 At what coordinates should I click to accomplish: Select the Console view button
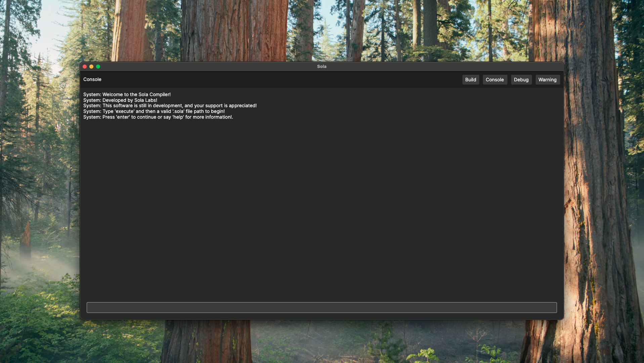pos(495,80)
